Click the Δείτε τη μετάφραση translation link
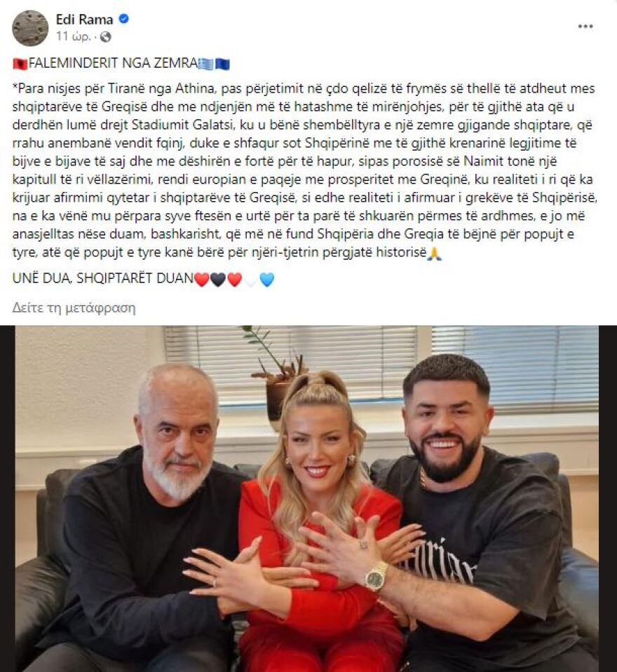 coord(74,308)
